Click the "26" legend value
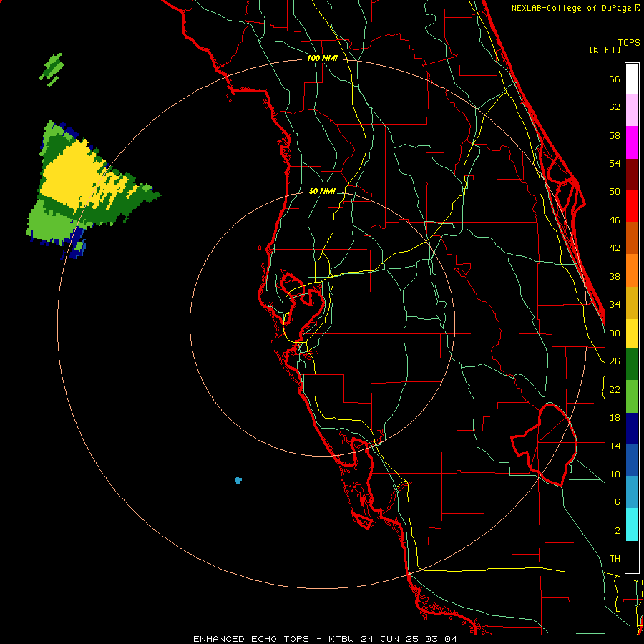 point(615,361)
